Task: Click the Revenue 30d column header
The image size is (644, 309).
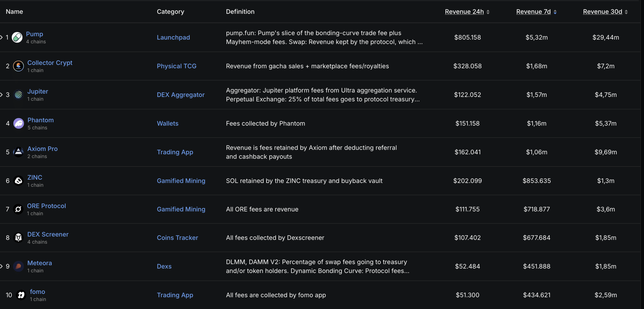Action: (603, 12)
